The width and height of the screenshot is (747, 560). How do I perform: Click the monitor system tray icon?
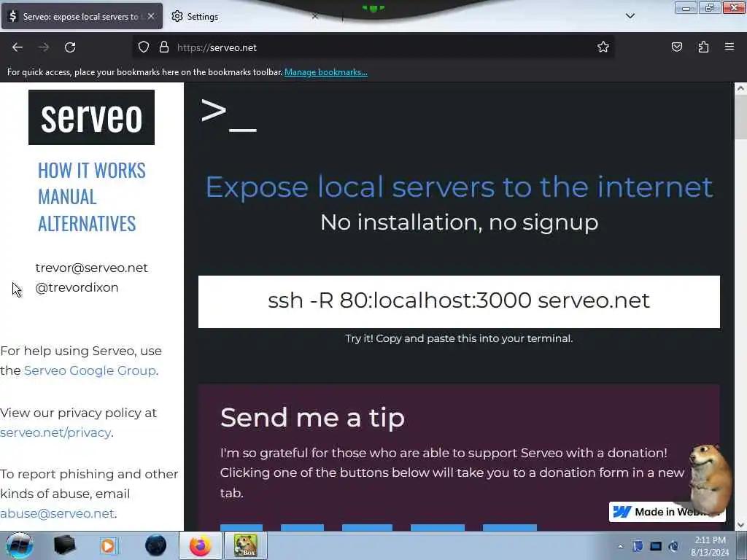point(656,546)
